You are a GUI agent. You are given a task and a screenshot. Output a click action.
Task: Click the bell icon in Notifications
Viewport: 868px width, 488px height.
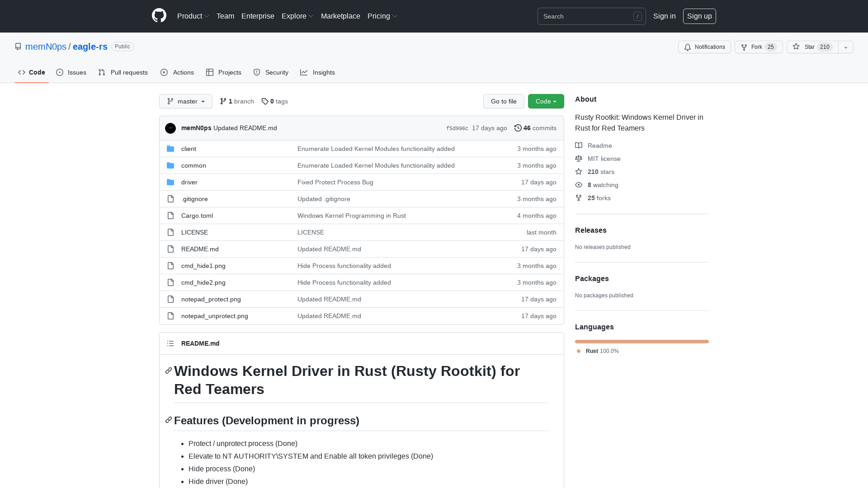pos(688,47)
